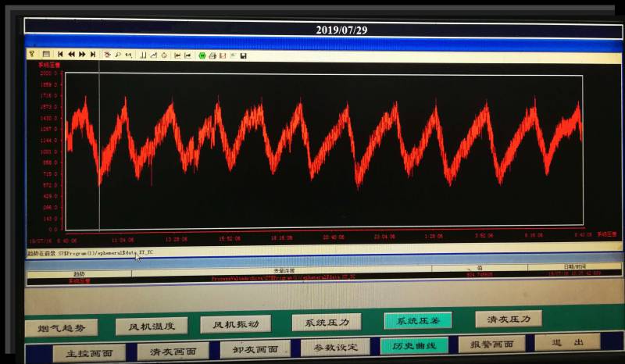The width and height of the screenshot is (625, 364).
Task: Click the rewind double-arrow trend icon
Action: point(71,55)
